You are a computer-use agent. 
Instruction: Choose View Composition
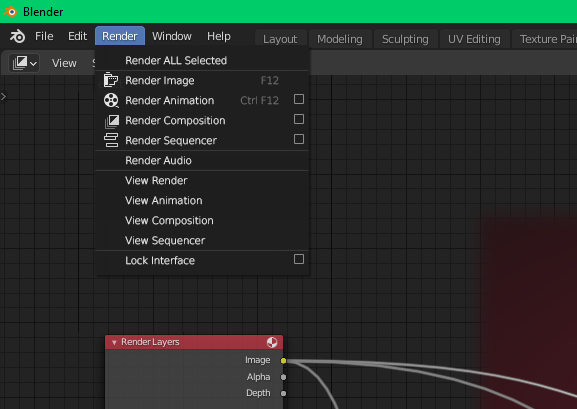202,221
